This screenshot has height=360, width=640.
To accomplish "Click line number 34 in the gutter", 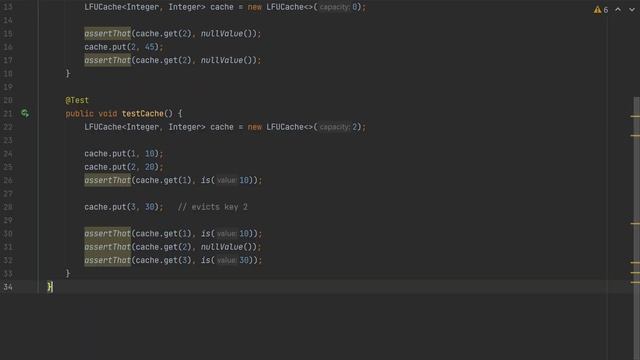I will tap(8, 287).
